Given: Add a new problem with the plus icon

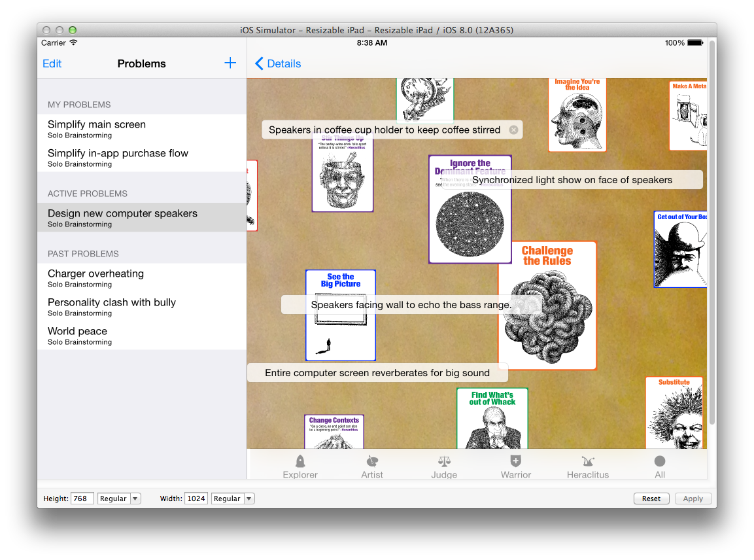Looking at the screenshot, I should (230, 63).
